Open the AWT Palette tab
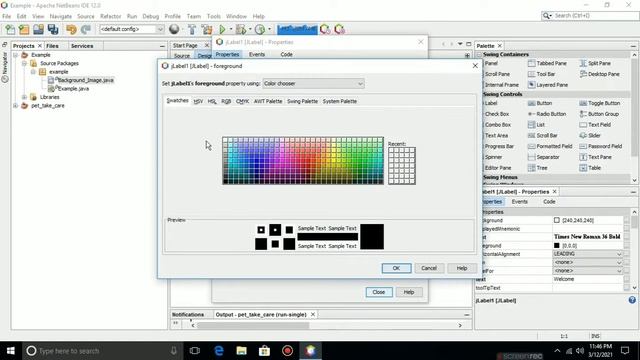The width and height of the screenshot is (640, 360). tap(268, 101)
